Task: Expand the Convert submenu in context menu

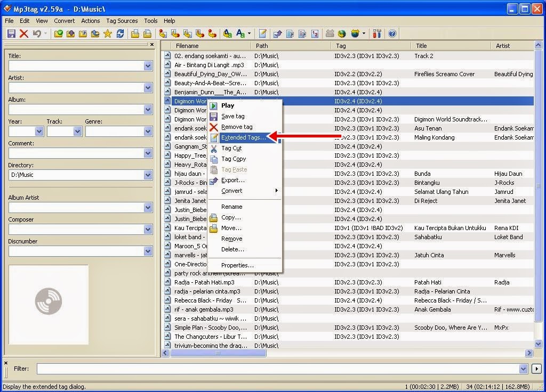Action: (x=244, y=191)
